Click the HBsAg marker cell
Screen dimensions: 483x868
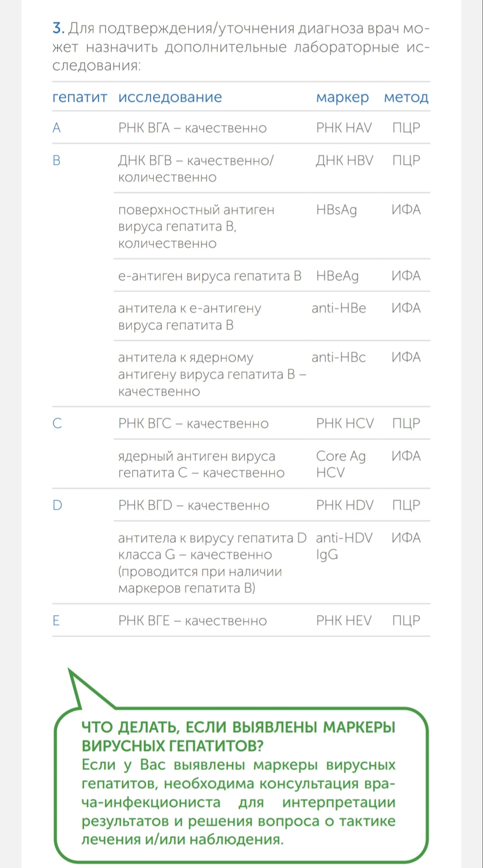(336, 210)
